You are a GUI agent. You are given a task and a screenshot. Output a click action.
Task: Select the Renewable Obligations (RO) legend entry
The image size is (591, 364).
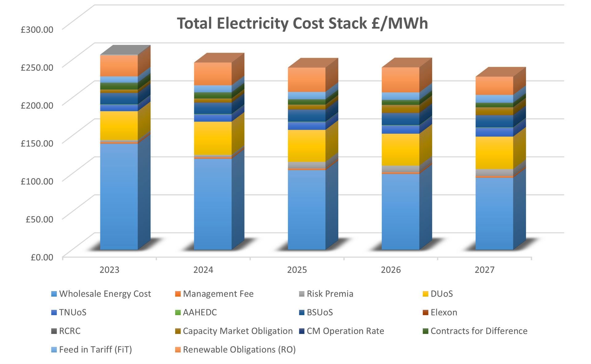pyautogui.click(x=178, y=350)
